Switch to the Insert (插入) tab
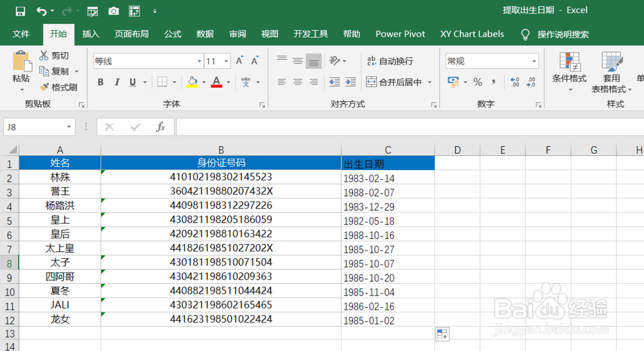Image resolution: width=644 pixels, height=351 pixels. (91, 34)
